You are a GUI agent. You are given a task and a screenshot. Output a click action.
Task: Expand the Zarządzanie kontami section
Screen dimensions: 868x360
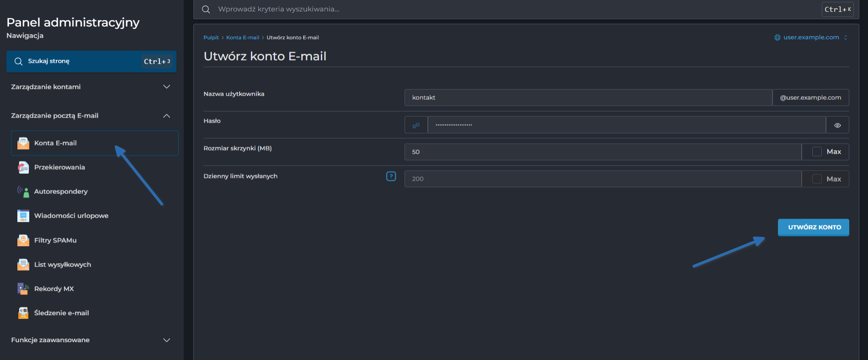pyautogui.click(x=166, y=87)
